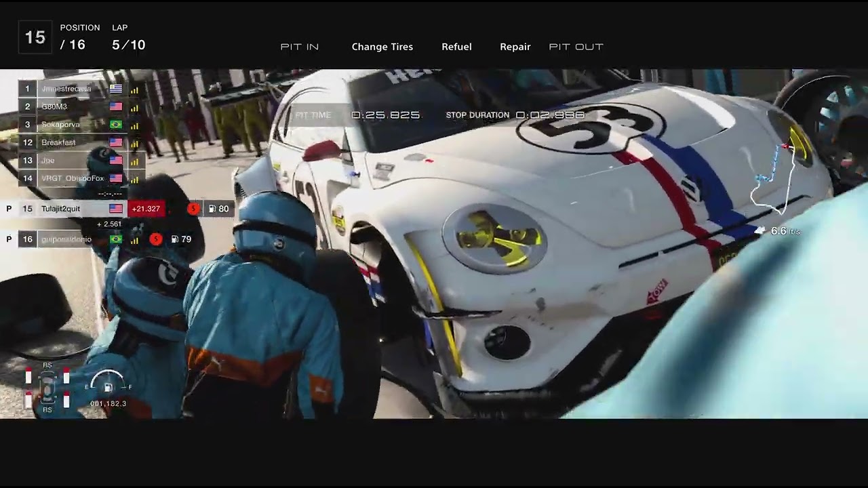
Task: Click the large position number 15 box
Action: point(35,37)
